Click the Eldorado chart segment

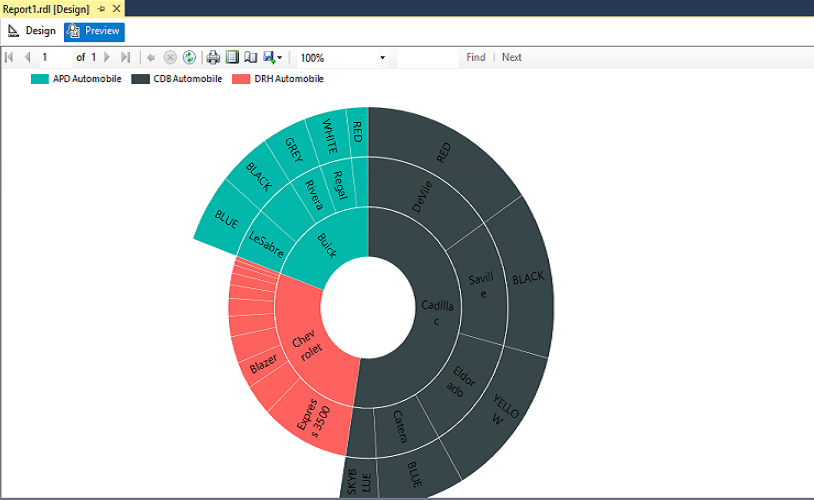pos(459,382)
